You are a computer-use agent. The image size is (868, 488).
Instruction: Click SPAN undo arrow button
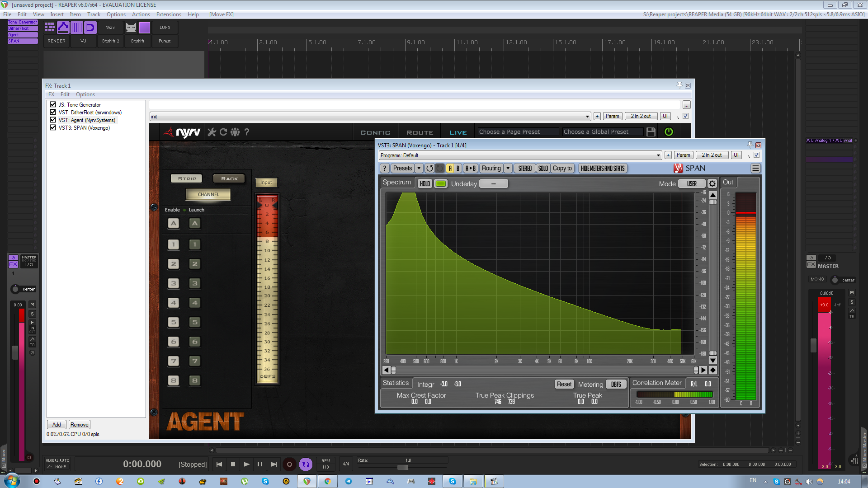tap(429, 168)
